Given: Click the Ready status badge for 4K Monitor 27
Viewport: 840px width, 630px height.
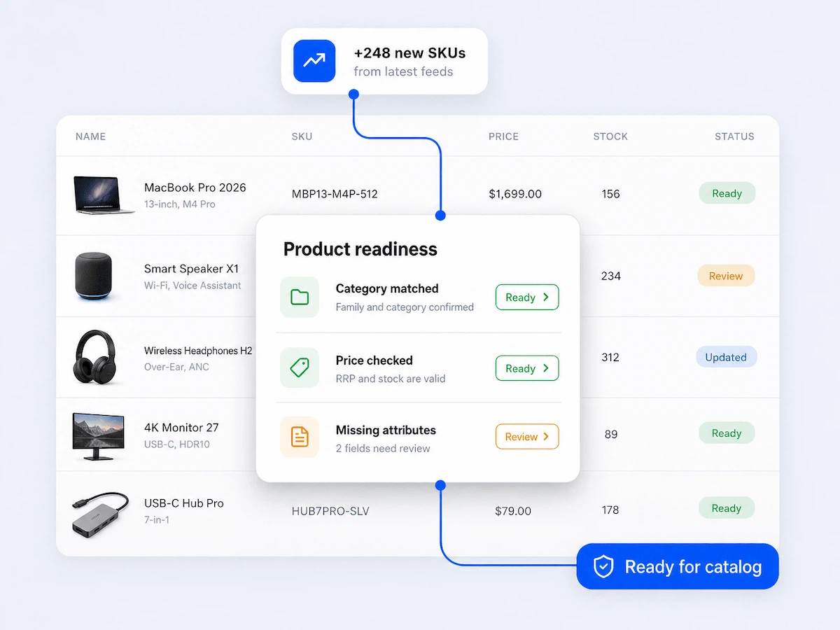Looking at the screenshot, I should click(x=727, y=433).
